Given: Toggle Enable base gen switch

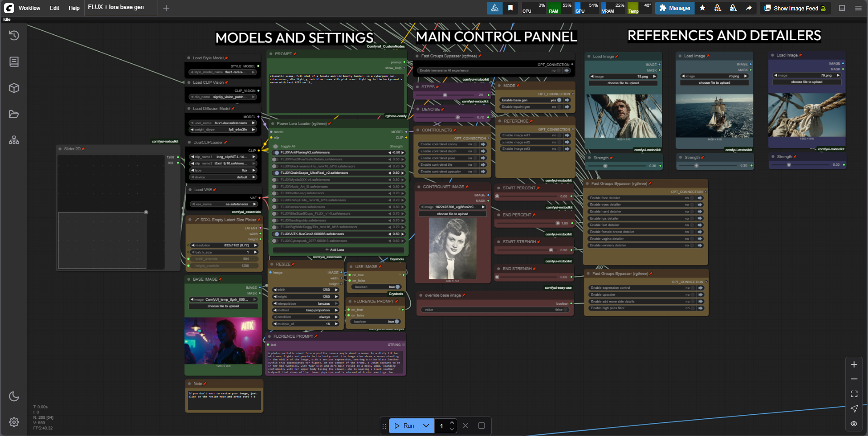Looking at the screenshot, I should (x=560, y=100).
